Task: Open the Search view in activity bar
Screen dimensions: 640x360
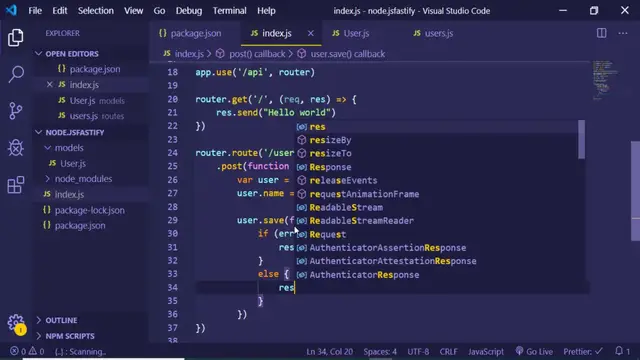Action: tap(16, 74)
